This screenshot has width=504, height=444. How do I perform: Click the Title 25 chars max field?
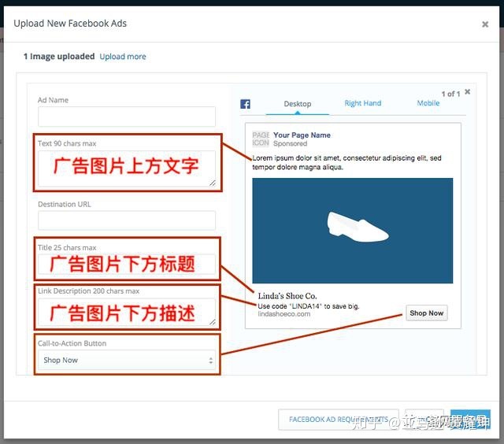point(127,264)
